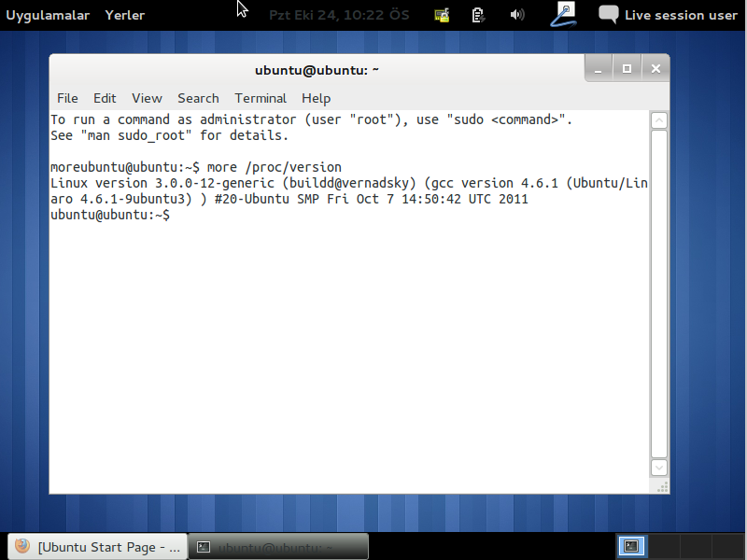Click the clipboard indicator icon in top panel
Screen dimensions: 747x560
[478, 14]
